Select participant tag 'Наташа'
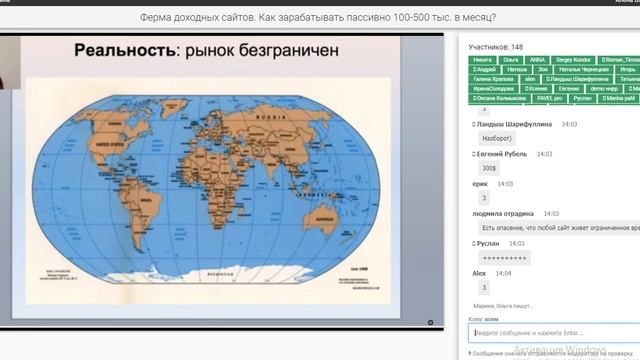 517,70
